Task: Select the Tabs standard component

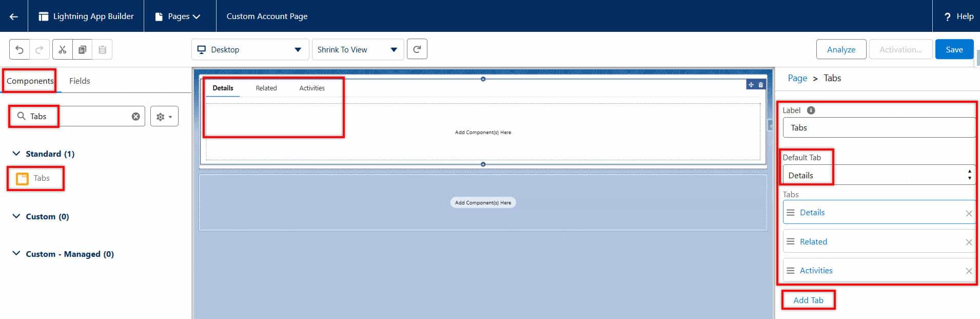Action: (33, 178)
